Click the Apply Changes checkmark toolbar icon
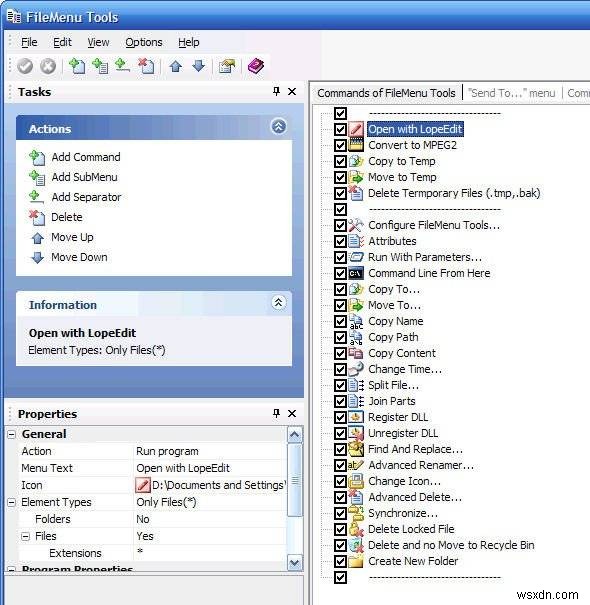The image size is (590, 605). tap(25, 66)
